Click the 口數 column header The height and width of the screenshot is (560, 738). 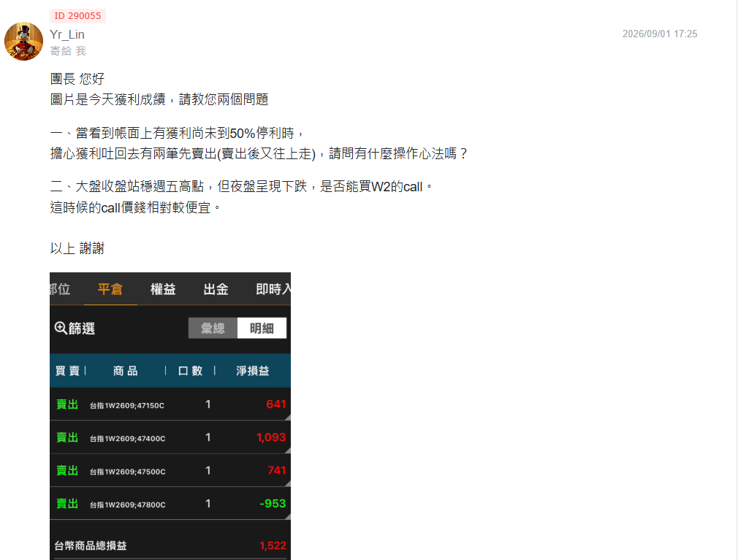coord(191,370)
